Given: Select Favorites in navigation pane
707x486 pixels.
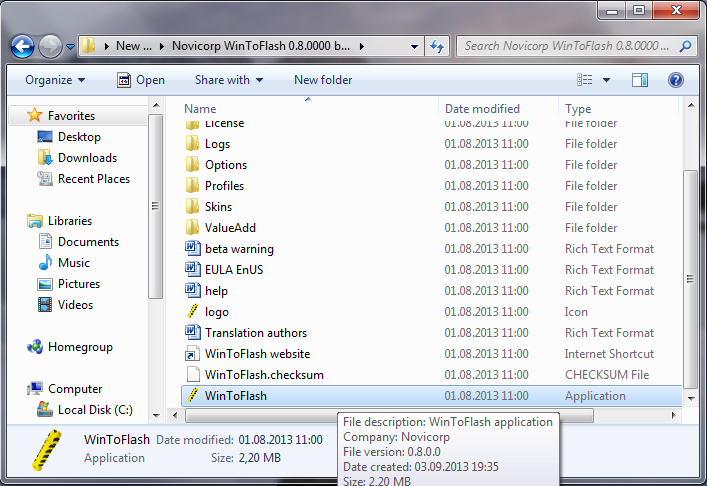Looking at the screenshot, I should tap(71, 116).
